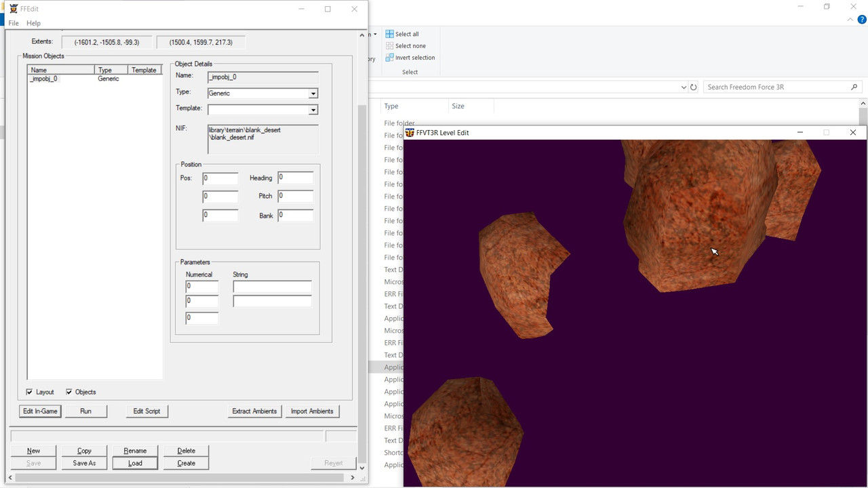
Task: Click the Create button
Action: point(186,464)
